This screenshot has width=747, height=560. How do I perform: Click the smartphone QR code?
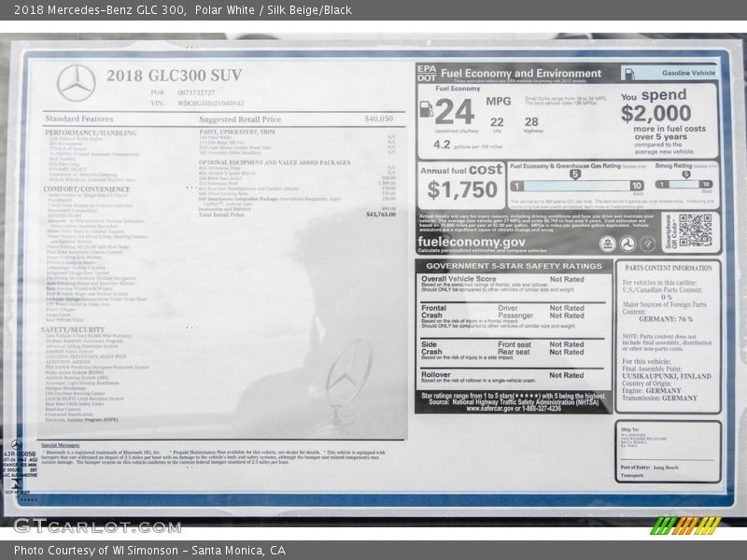click(x=695, y=231)
